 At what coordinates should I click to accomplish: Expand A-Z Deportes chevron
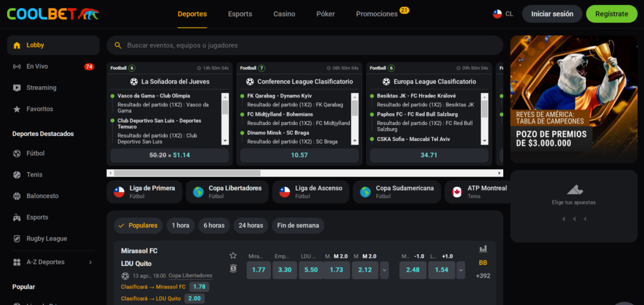pos(91,262)
